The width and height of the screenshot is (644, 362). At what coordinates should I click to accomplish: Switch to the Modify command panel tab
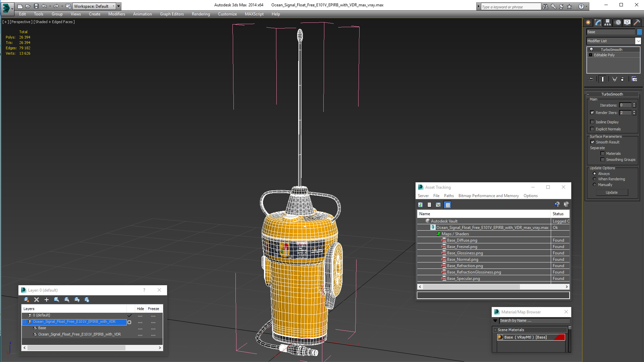coord(598,22)
